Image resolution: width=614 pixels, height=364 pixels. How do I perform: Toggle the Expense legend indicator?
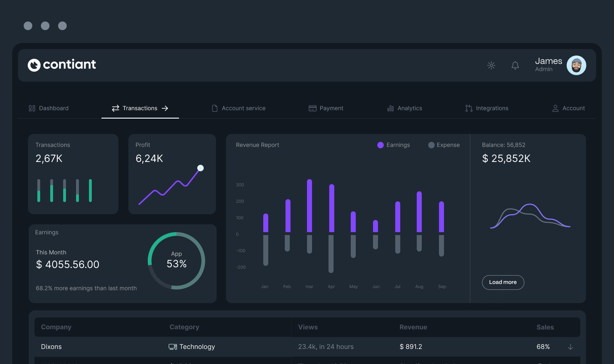[x=431, y=145]
